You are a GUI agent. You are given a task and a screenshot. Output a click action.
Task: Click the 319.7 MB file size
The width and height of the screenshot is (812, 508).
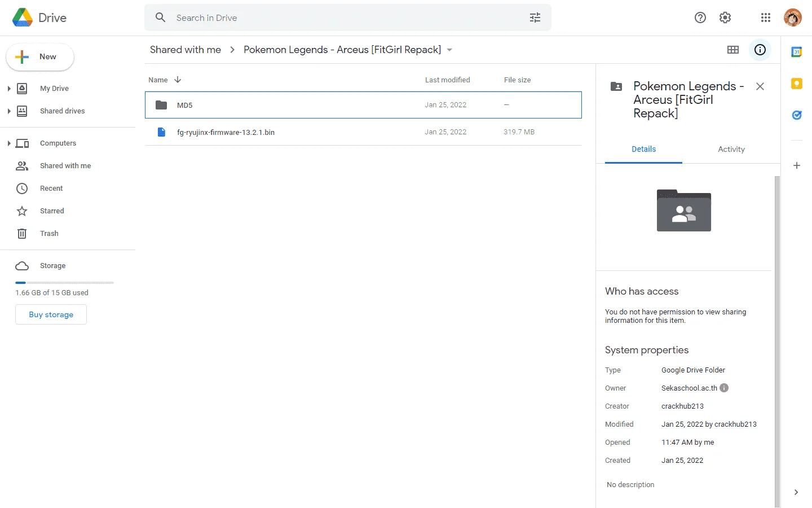[519, 132]
